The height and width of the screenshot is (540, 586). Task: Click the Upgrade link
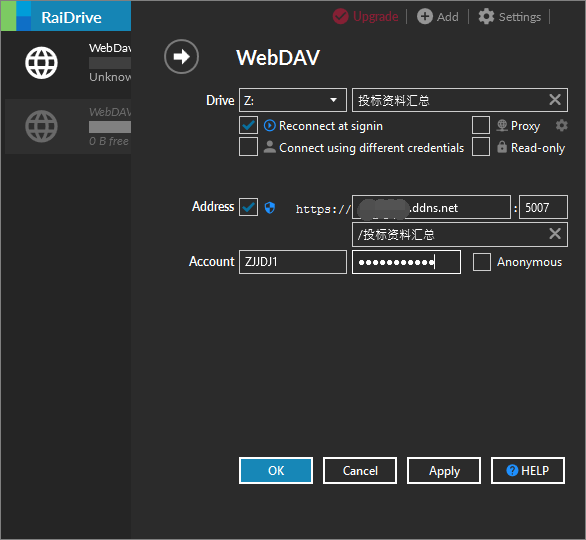click(376, 17)
